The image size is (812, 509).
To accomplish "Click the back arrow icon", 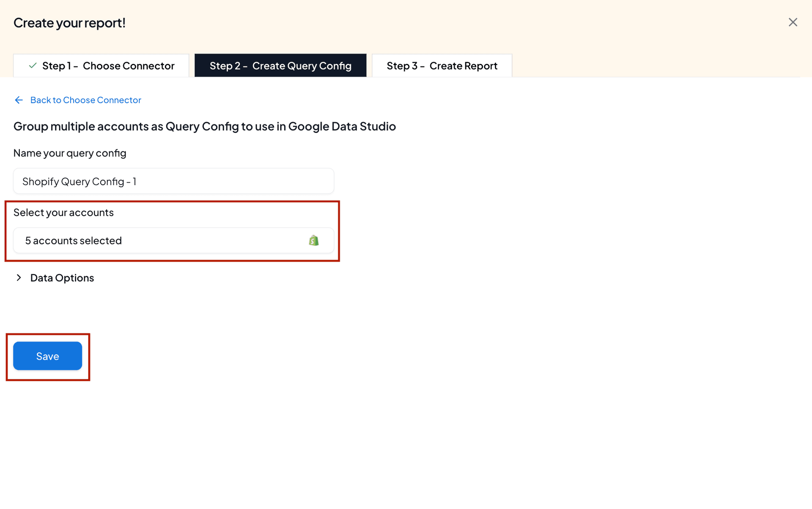I will pyautogui.click(x=19, y=100).
